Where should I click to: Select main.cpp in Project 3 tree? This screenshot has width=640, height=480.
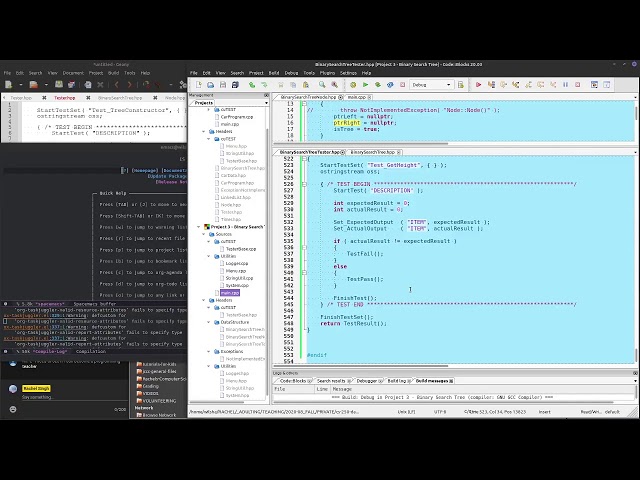point(230,293)
